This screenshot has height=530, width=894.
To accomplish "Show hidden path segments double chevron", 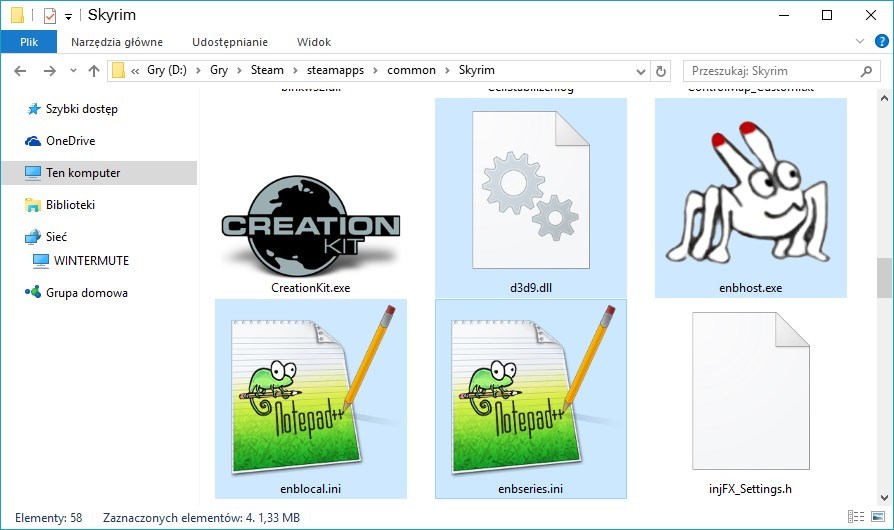I will pyautogui.click(x=135, y=71).
